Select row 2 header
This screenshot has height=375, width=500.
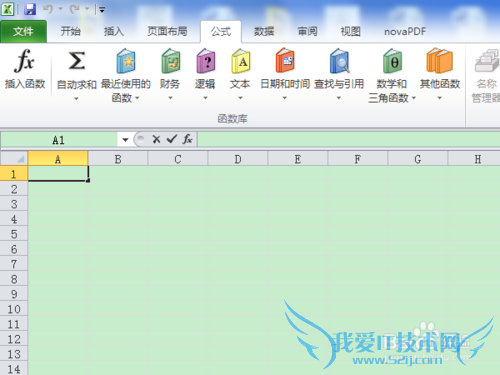pos(14,189)
